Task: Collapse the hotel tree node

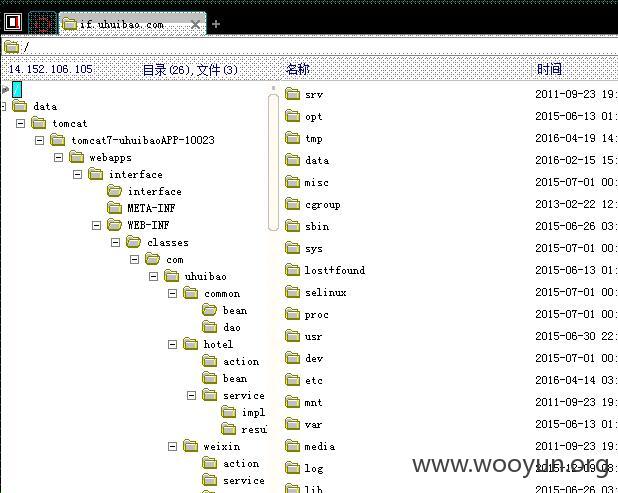Action: [172, 344]
